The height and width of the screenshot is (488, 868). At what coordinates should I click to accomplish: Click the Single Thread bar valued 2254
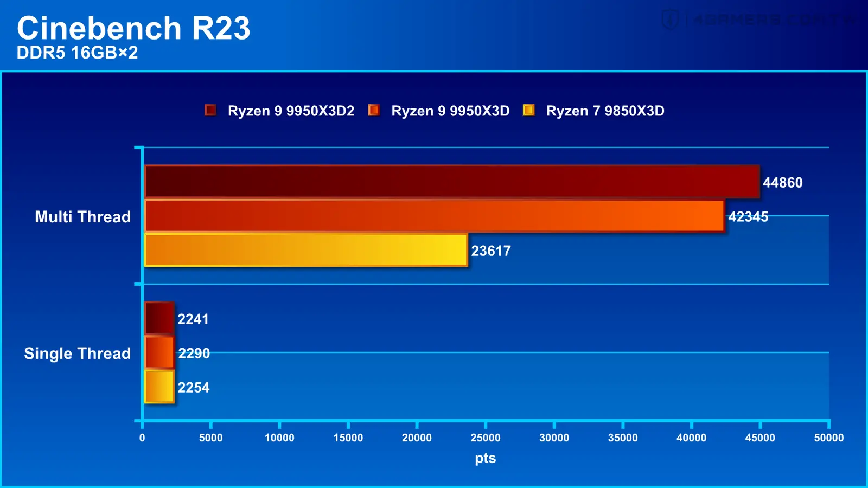[x=159, y=387]
